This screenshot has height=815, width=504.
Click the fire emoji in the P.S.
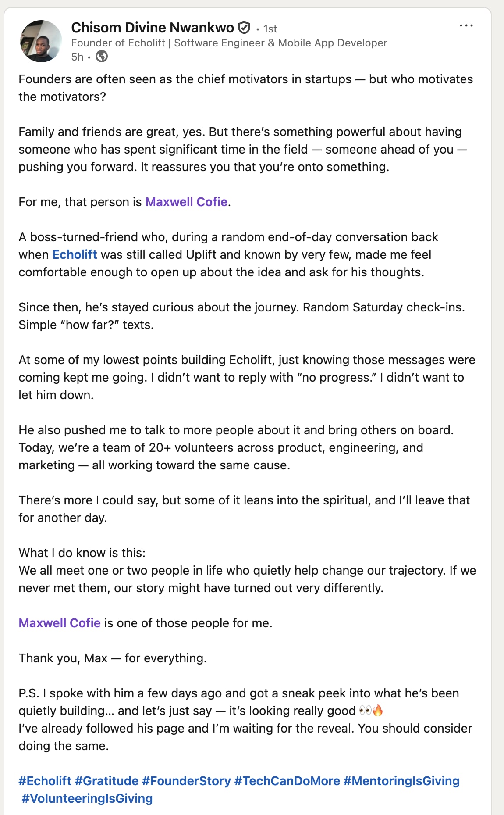(x=378, y=710)
